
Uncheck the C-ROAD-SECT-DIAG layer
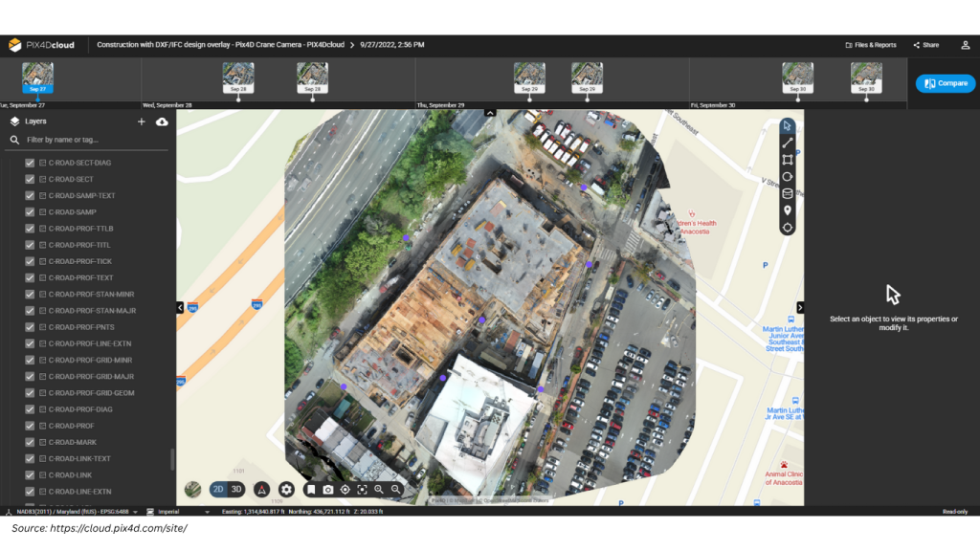point(30,163)
